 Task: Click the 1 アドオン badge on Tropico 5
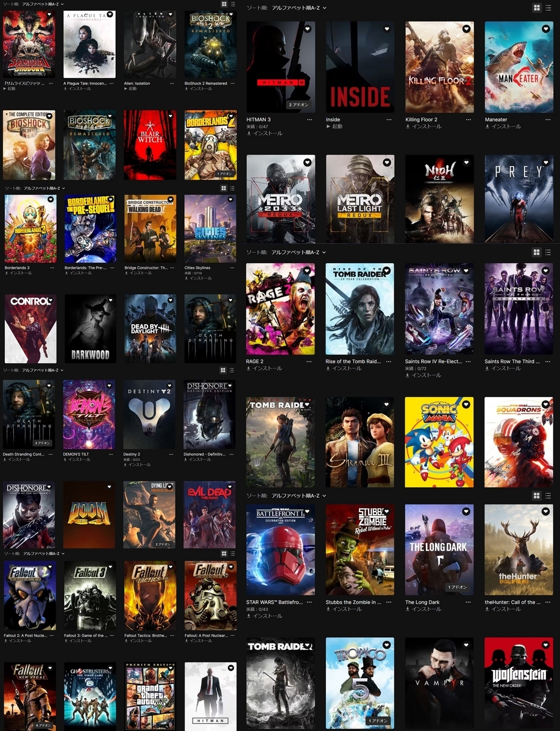pos(378,721)
